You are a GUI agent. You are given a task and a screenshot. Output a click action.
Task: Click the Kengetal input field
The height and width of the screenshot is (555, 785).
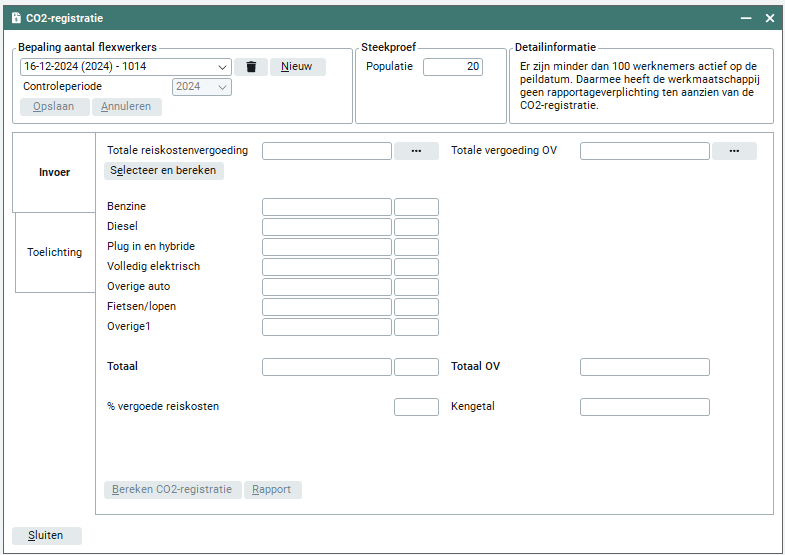(644, 407)
